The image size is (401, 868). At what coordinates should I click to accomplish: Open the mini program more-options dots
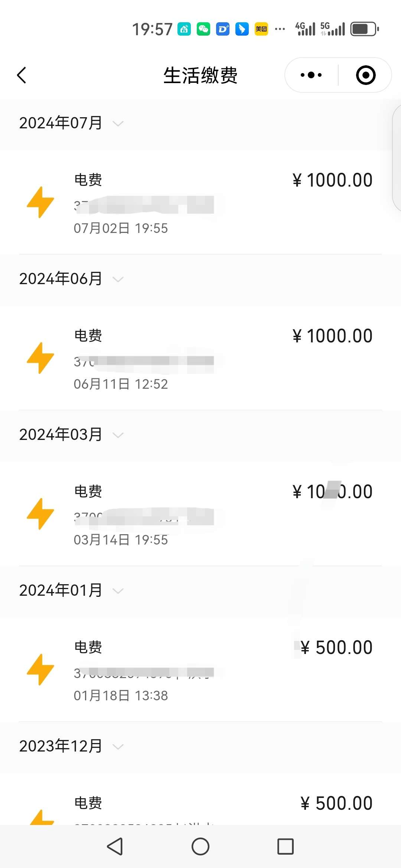311,75
